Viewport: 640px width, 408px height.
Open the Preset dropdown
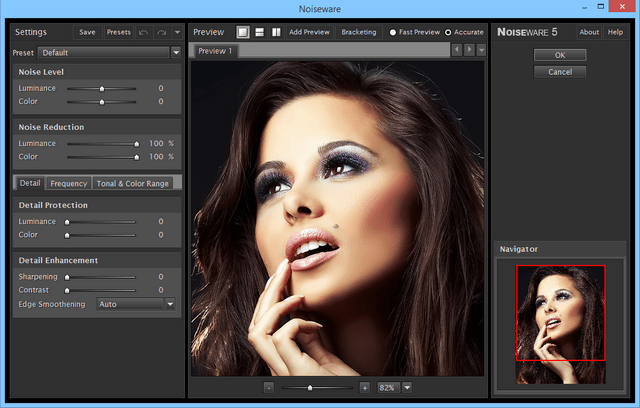[x=176, y=51]
